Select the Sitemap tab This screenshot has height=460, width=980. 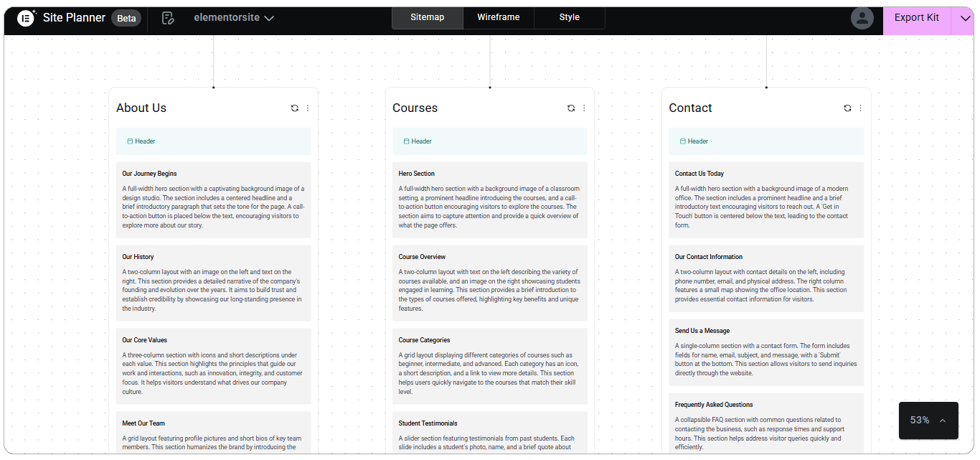click(x=427, y=17)
